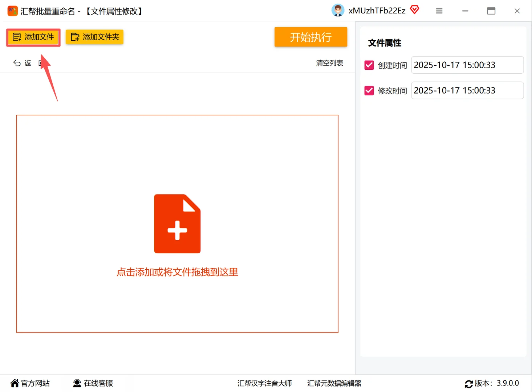Viewport: 532px width, 392px height.
Task: Clear the file list via 清空列表
Action: (x=329, y=63)
